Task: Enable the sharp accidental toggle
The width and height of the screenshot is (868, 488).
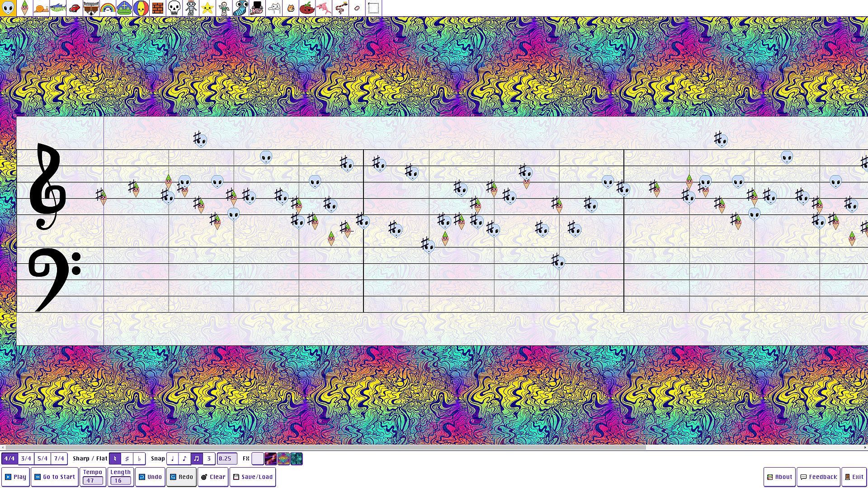Action: point(127,459)
